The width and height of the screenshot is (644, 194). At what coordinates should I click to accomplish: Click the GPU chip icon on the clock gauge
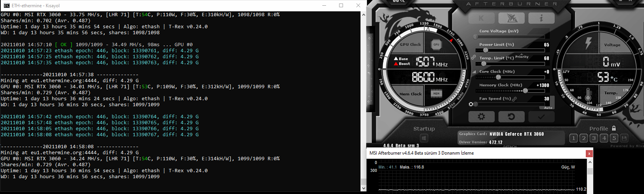436,45
